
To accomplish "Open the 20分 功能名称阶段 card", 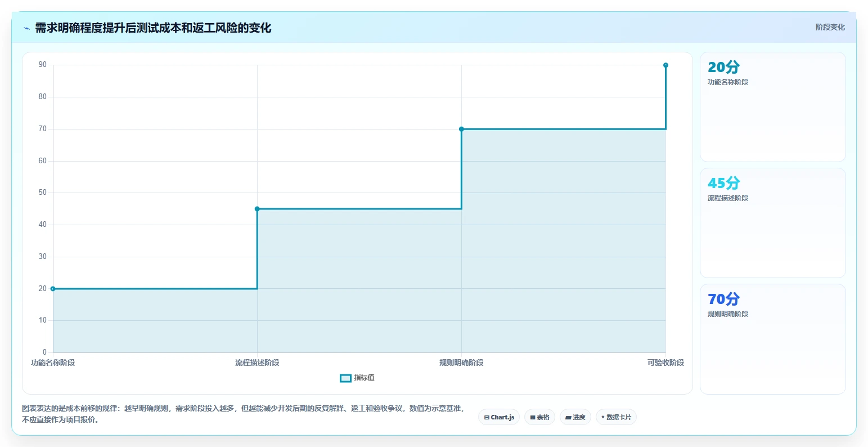I will pyautogui.click(x=772, y=107).
